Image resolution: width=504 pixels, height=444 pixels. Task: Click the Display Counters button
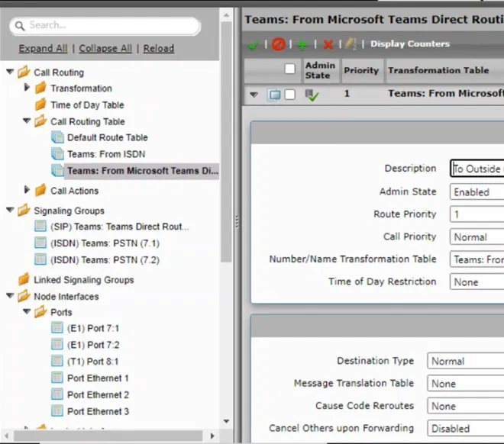409,44
